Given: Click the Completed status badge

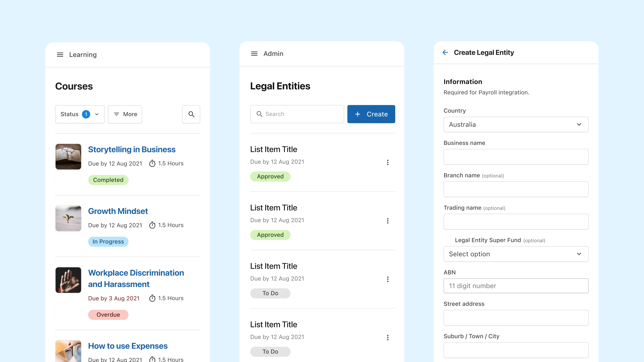Looking at the screenshot, I should tap(108, 180).
